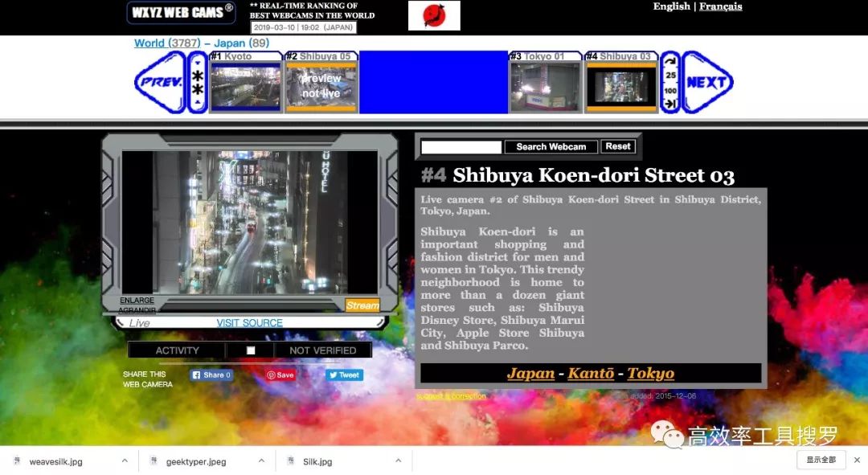
Task: Click the live Shibuya webcam video
Action: click(250, 222)
